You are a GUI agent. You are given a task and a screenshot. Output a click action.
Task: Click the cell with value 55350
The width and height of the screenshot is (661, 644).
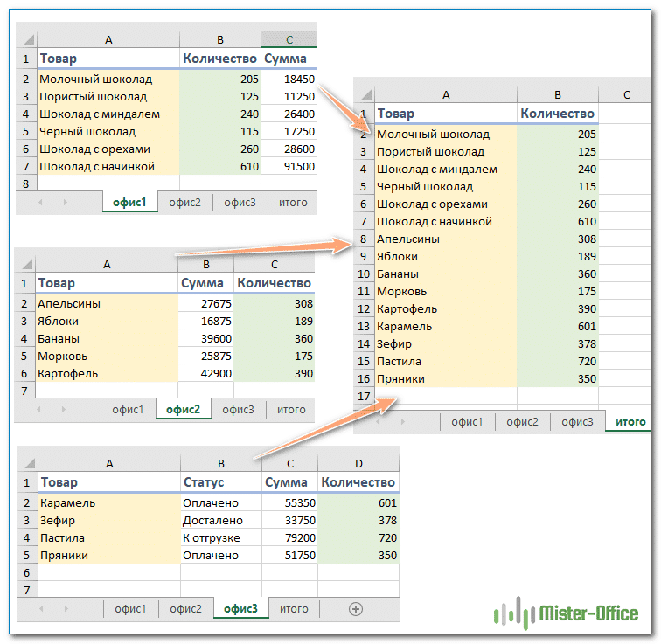coord(289,503)
